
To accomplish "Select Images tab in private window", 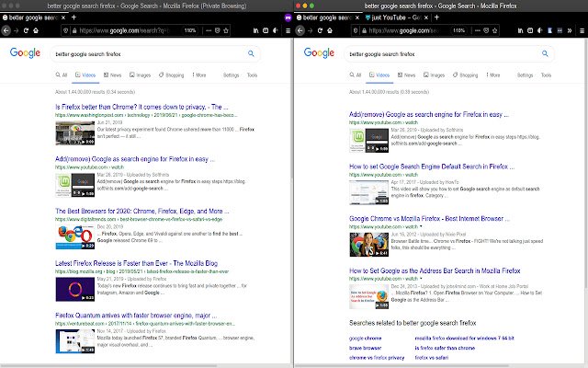I will click(140, 75).
